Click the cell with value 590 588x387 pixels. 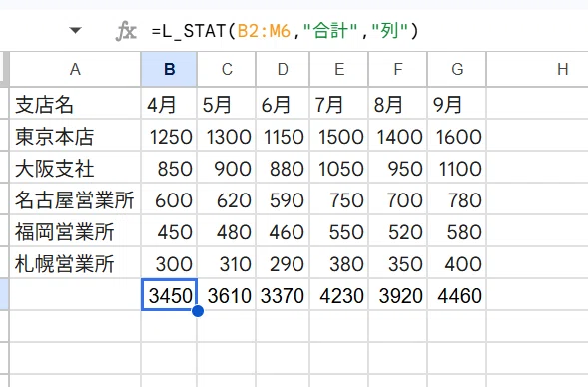click(x=283, y=198)
